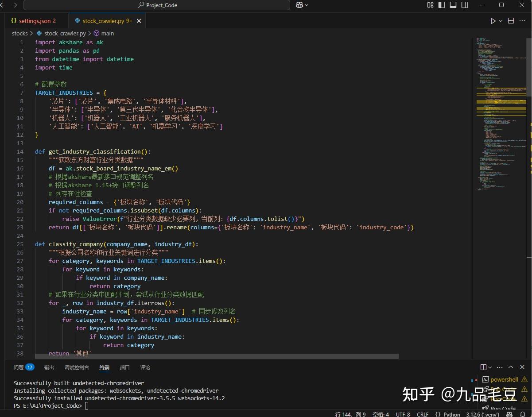
Task: Open the 输出 panel tab
Action: (x=49, y=367)
